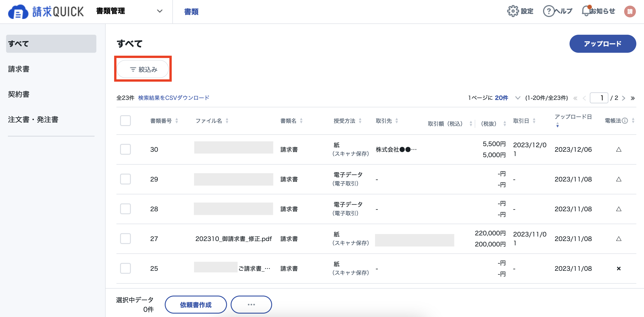Sort by 取引日 column arrows
This screenshot has height=317, width=644.
point(534,121)
